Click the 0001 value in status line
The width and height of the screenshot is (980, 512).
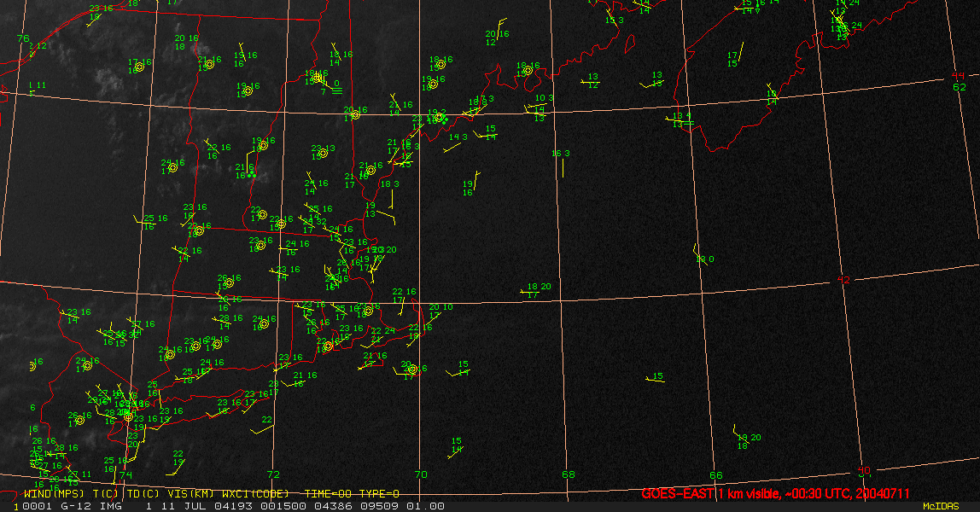click(36, 506)
